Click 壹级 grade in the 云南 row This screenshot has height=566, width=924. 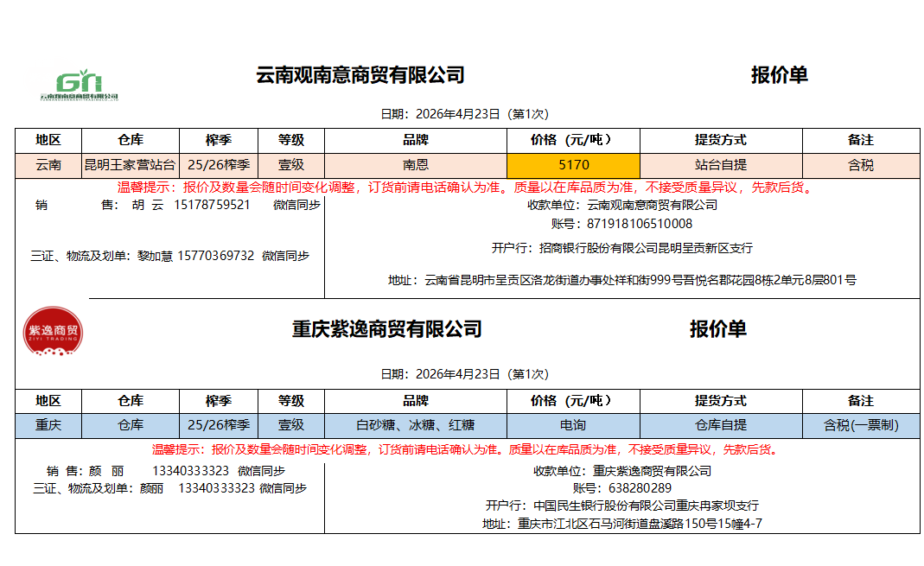291,166
